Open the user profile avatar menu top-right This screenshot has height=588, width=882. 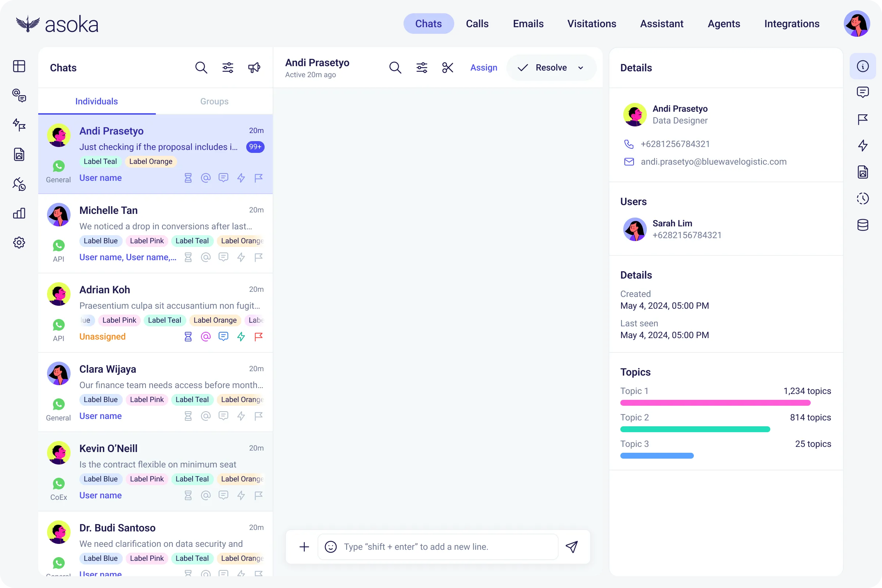pyautogui.click(x=857, y=24)
